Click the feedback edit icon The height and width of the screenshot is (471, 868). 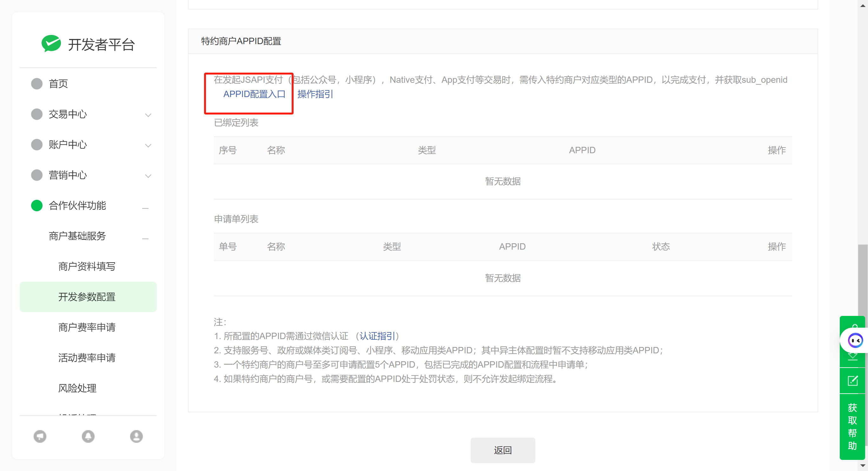[x=852, y=381]
